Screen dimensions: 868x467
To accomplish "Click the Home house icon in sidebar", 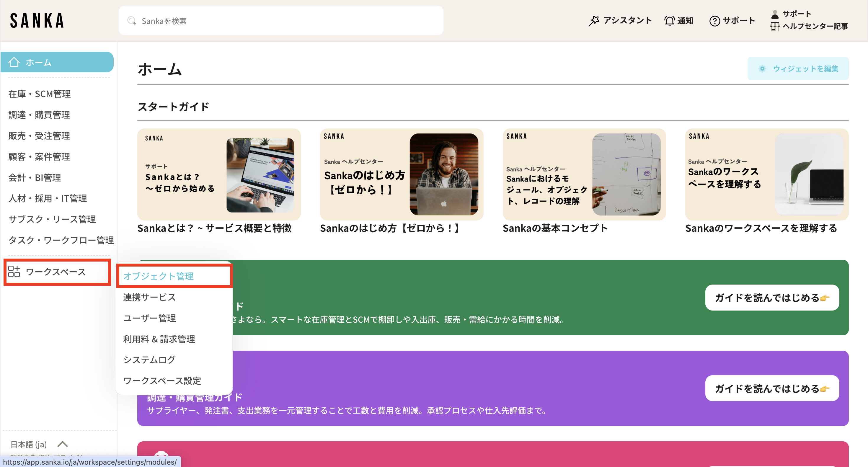I will 14,62.
